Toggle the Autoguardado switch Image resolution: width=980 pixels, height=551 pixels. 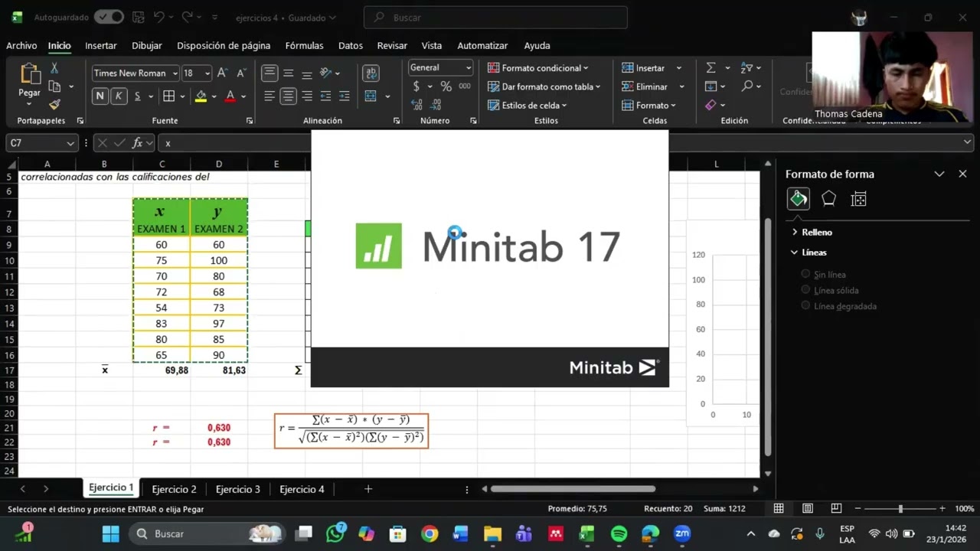coord(109,17)
